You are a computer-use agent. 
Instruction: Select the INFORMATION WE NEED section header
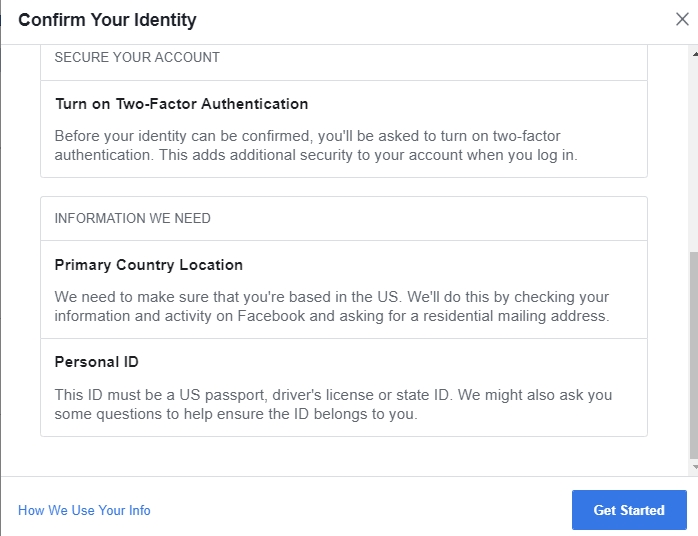(x=132, y=218)
